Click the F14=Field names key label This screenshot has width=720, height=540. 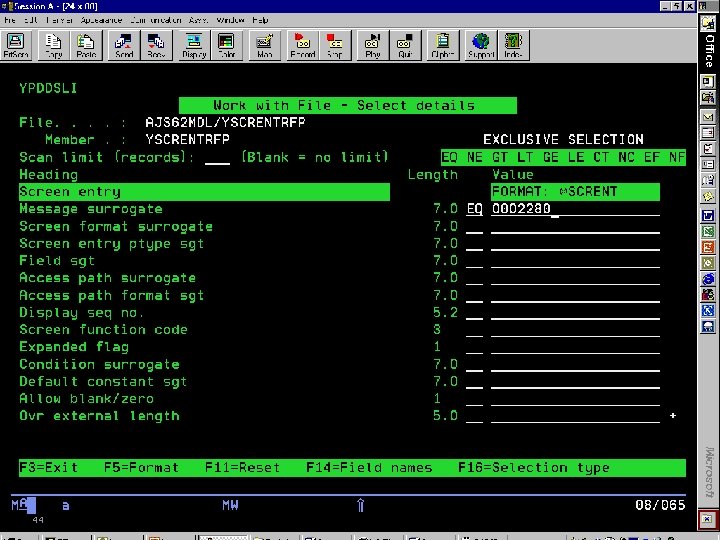(369, 468)
